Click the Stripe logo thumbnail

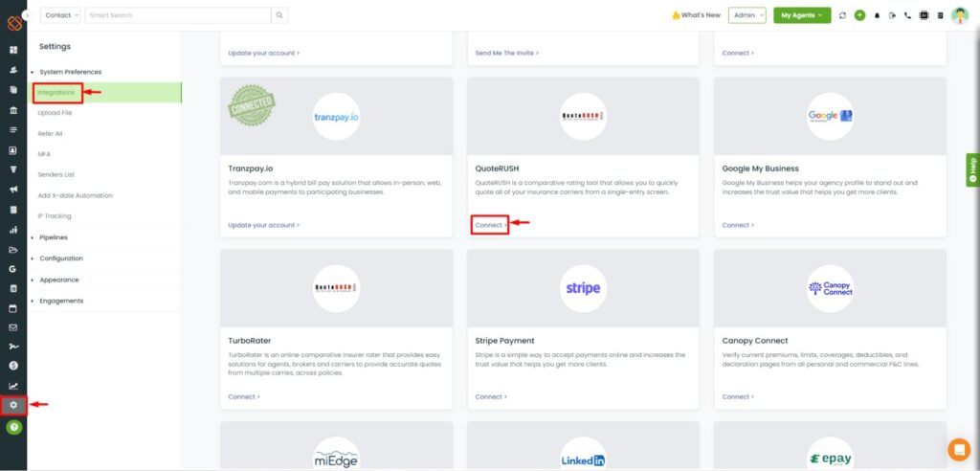pos(583,288)
